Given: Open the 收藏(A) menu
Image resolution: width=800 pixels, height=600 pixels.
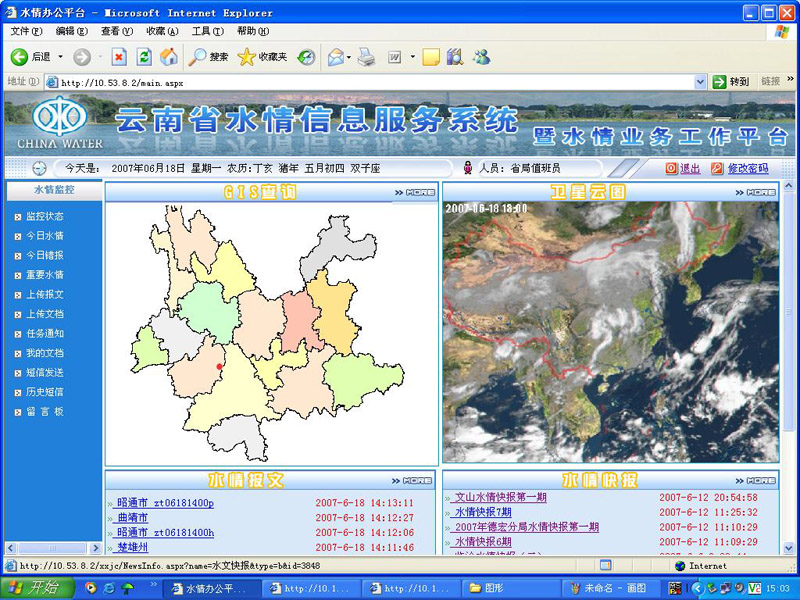Looking at the screenshot, I should point(162,31).
